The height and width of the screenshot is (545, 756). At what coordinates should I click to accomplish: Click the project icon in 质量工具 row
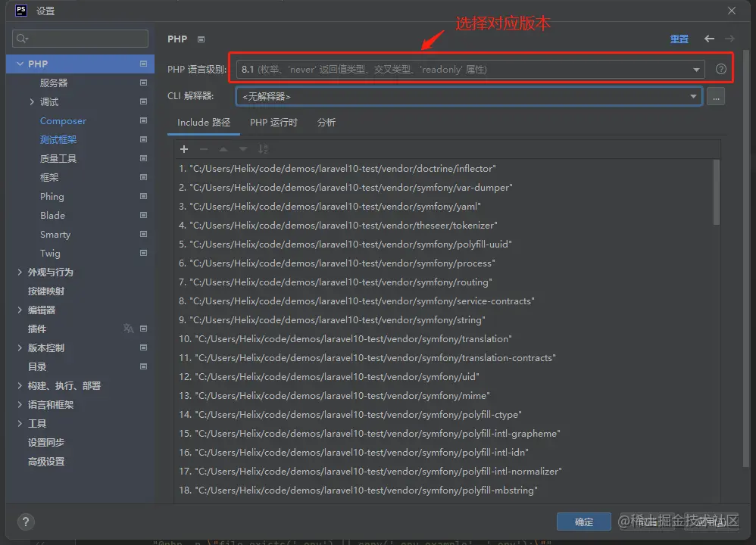click(143, 158)
